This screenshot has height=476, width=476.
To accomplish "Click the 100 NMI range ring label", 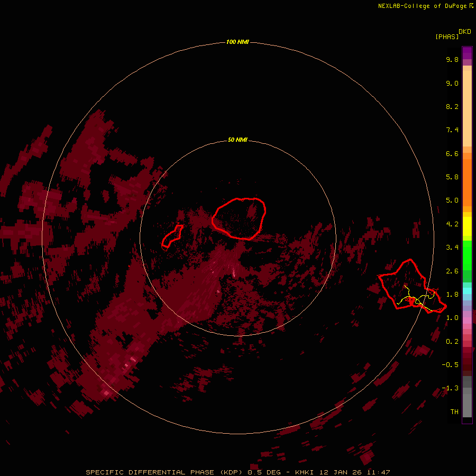I will 237,42.
